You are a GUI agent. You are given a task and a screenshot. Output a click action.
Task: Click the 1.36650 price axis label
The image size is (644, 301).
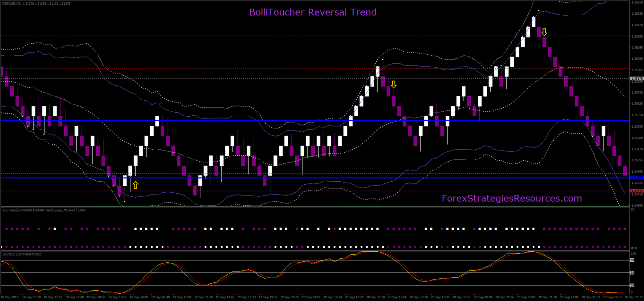point(637,2)
